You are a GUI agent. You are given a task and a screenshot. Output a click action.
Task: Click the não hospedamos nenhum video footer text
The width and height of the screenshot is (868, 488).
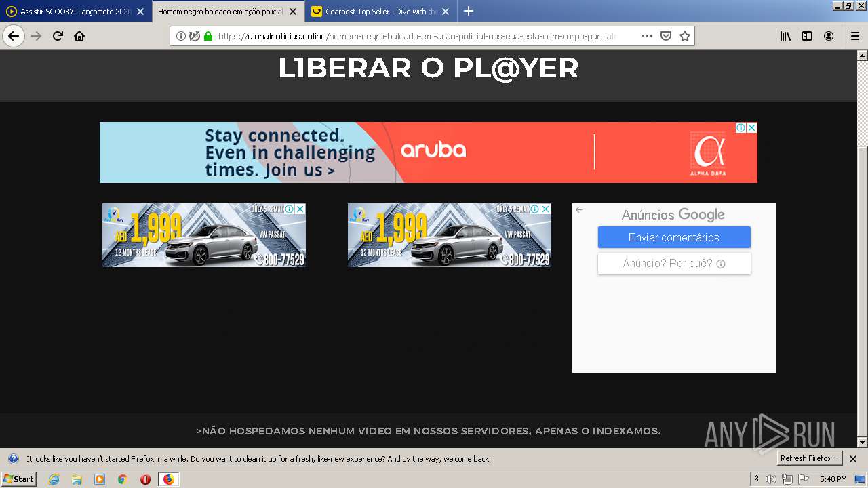click(429, 431)
